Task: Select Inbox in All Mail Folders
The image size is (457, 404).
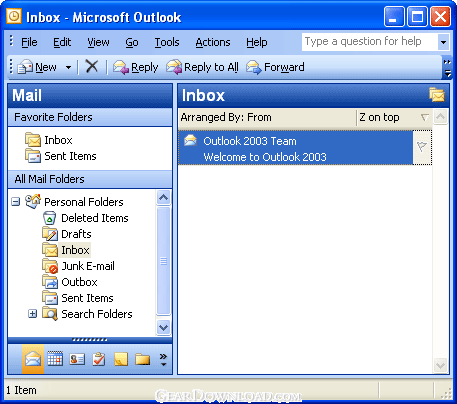Action: (66, 250)
